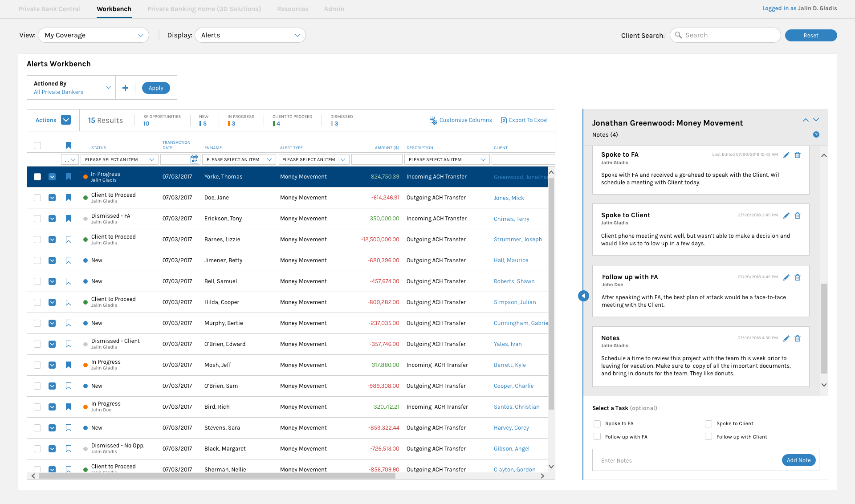Open the transaction date calendar picker
The height and width of the screenshot is (504, 855).
[x=194, y=159]
